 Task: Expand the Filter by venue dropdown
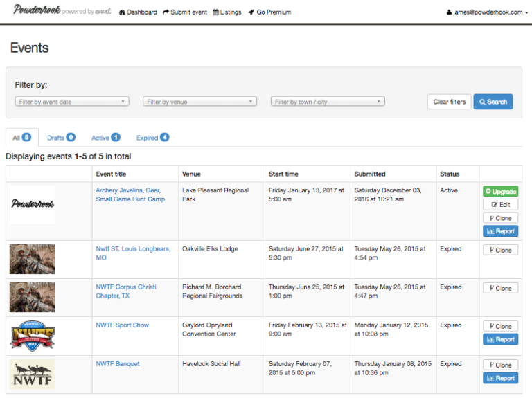click(x=199, y=102)
